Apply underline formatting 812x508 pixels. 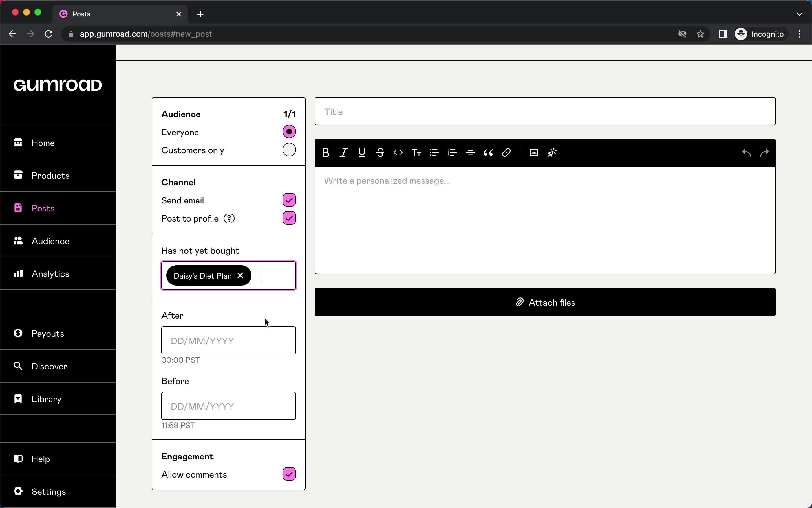pos(362,152)
